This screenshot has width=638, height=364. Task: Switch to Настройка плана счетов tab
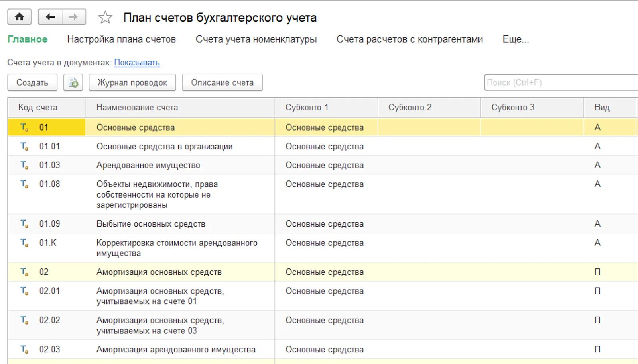[x=121, y=39]
